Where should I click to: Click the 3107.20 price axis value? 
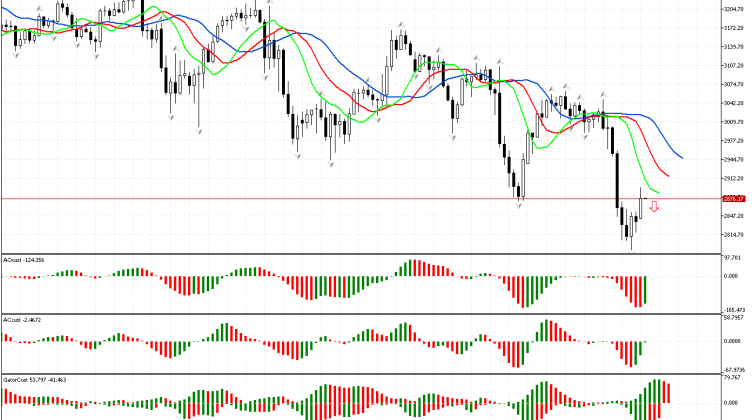point(734,65)
